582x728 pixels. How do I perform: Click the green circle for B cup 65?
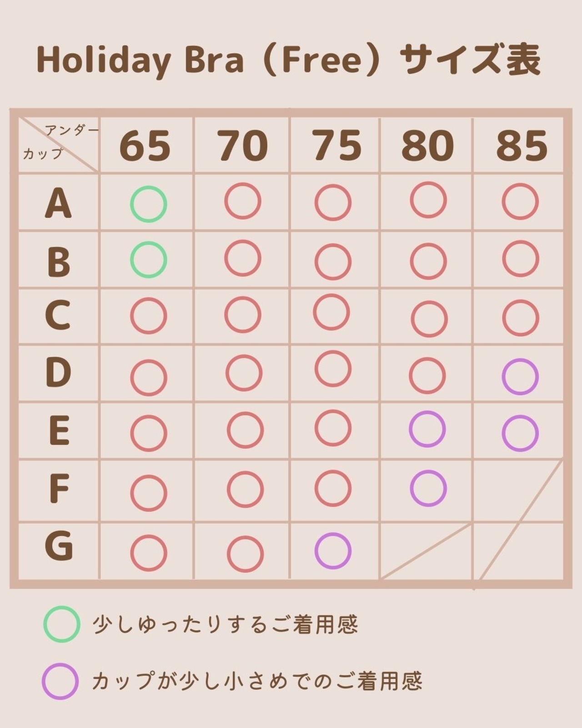[149, 260]
